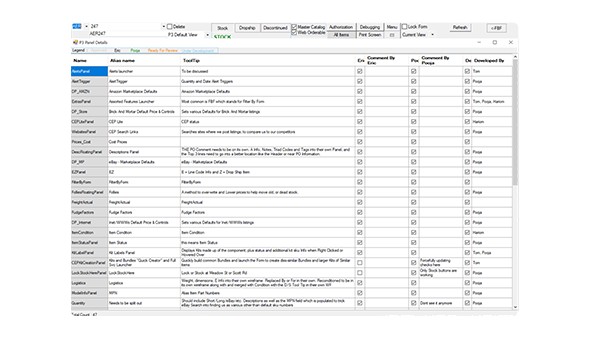Viewport: 590px width, 360px height.
Task: Click the Total Count status text
Action: pyautogui.click(x=84, y=314)
